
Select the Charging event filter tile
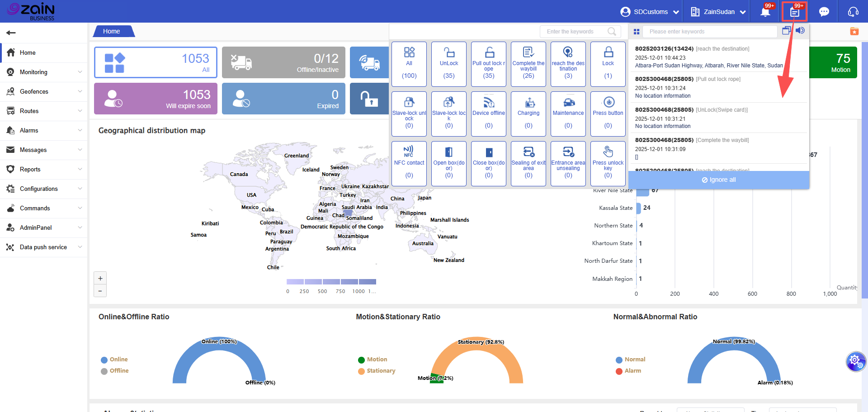click(x=528, y=114)
